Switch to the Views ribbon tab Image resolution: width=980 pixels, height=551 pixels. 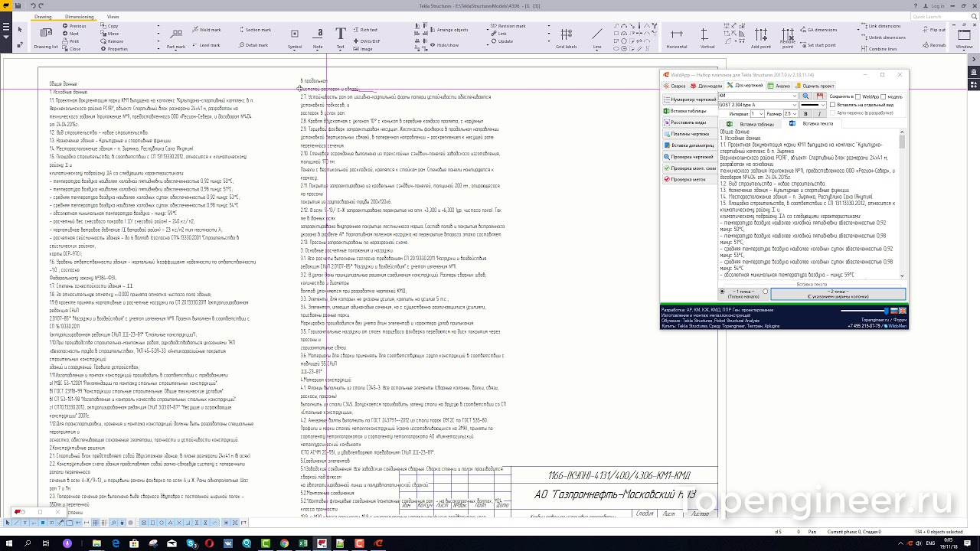tap(113, 17)
